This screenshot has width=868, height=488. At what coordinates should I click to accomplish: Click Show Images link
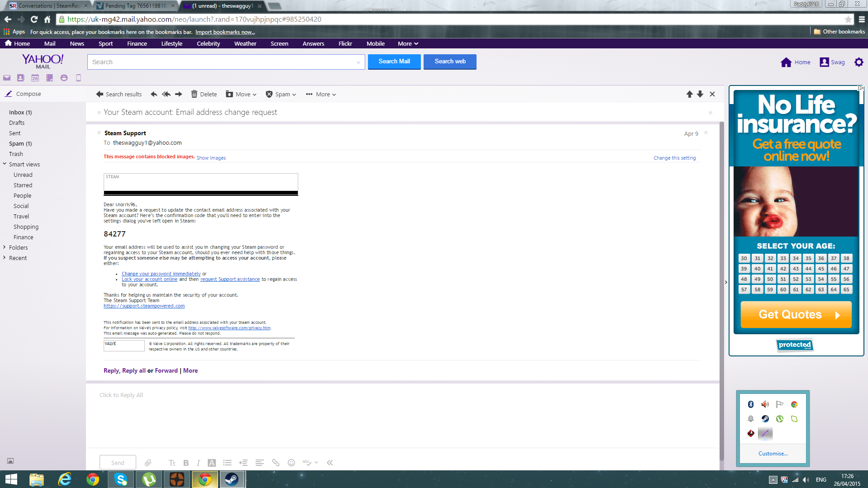pos(211,158)
